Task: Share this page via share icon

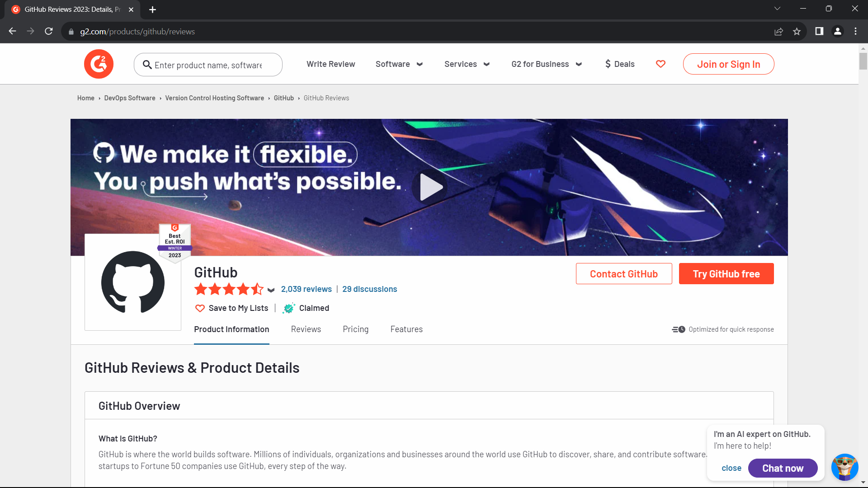Action: pos(778,31)
